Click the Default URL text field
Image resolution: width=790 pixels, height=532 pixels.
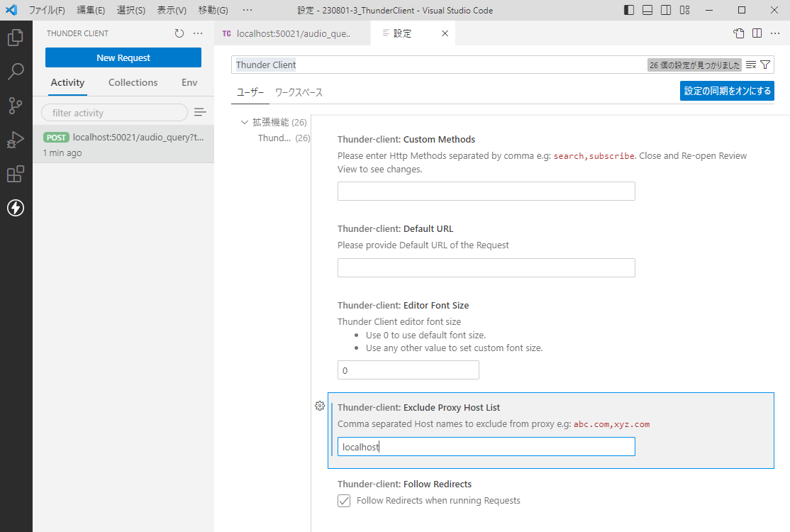pos(486,268)
